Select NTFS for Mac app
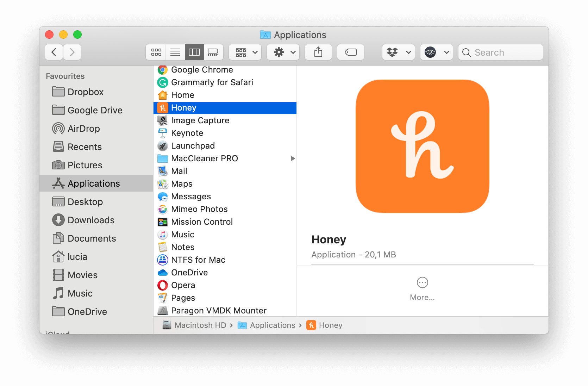The height and width of the screenshot is (386, 588). pyautogui.click(x=225, y=260)
